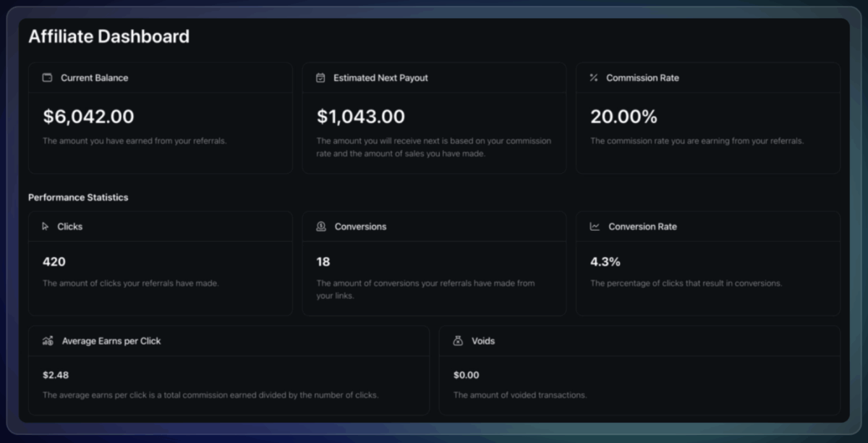Select the 18 conversions value
The height and width of the screenshot is (443, 868).
[322, 261]
